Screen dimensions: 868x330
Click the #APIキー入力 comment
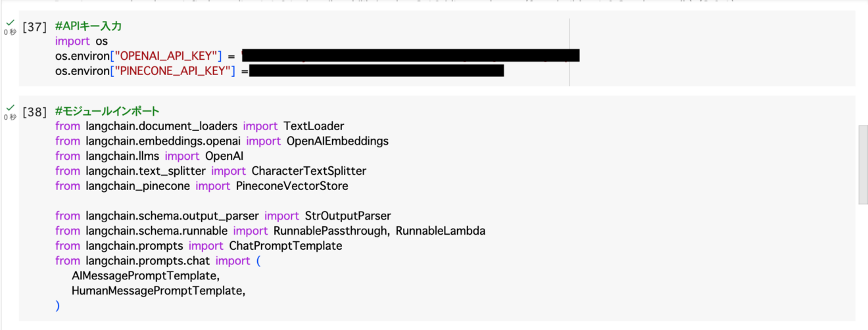tap(88, 27)
